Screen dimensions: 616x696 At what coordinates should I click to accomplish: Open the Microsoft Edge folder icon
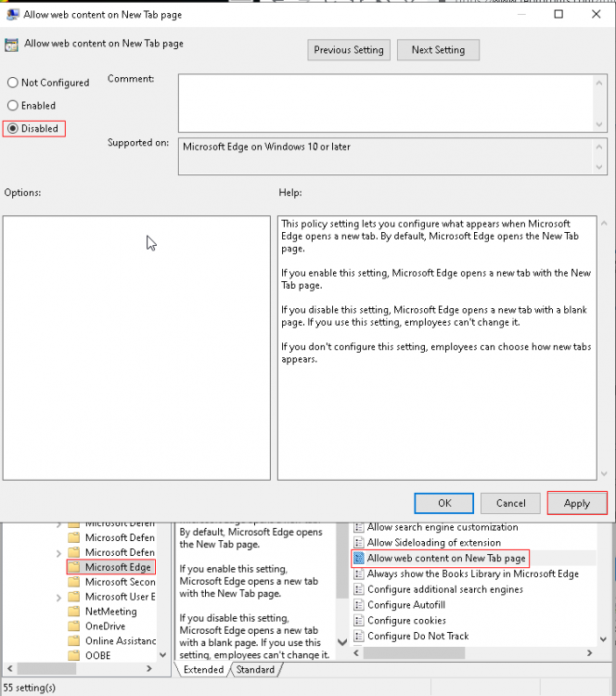click(74, 567)
